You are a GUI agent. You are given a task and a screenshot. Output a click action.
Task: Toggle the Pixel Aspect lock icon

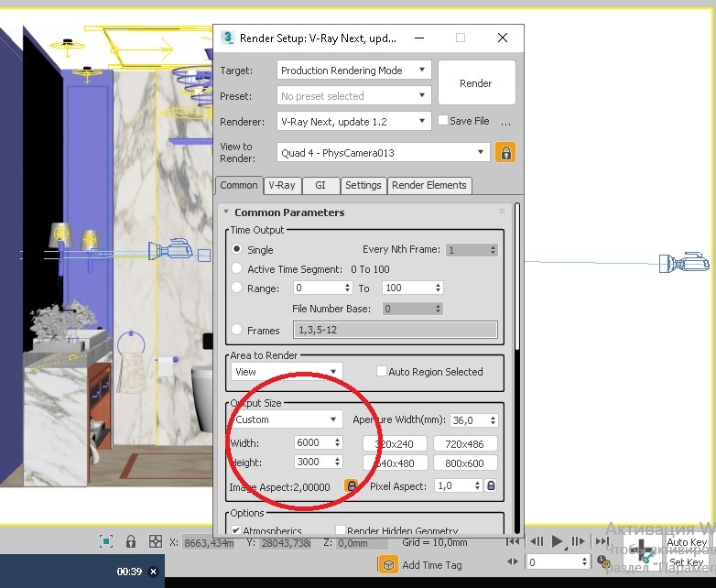point(491,485)
